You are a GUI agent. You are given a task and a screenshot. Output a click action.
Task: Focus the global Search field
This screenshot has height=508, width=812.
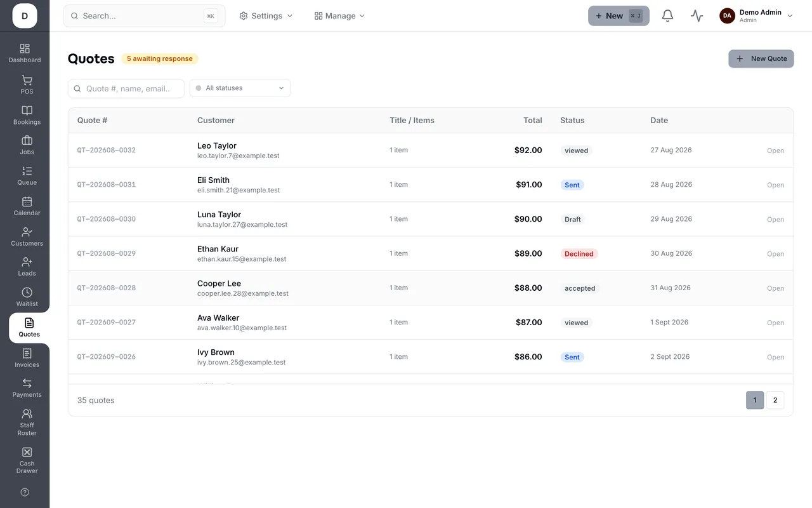pyautogui.click(x=144, y=16)
